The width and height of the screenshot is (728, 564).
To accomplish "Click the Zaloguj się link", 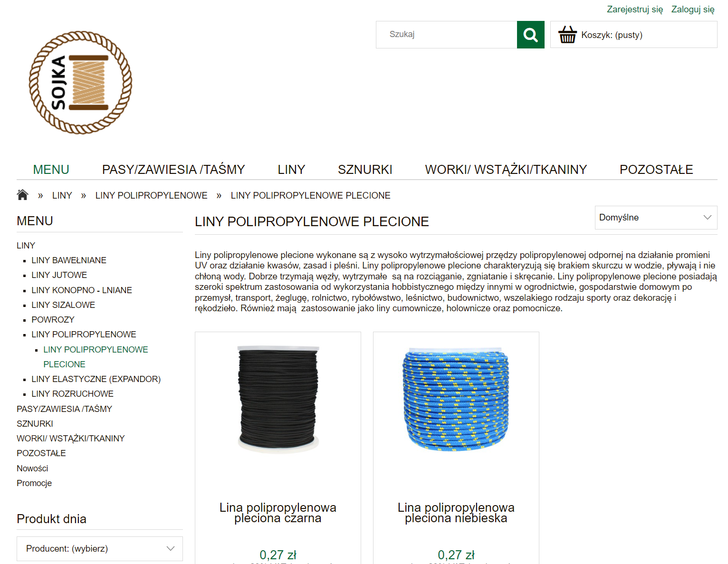I will 693,10.
